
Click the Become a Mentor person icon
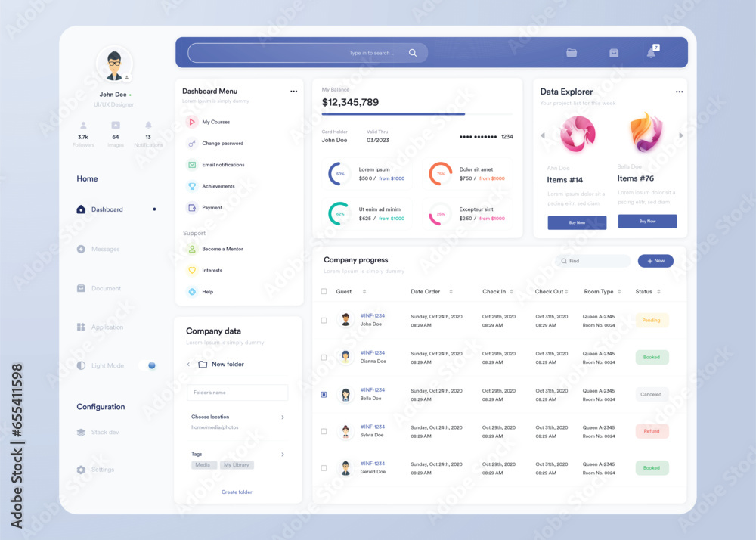[192, 249]
